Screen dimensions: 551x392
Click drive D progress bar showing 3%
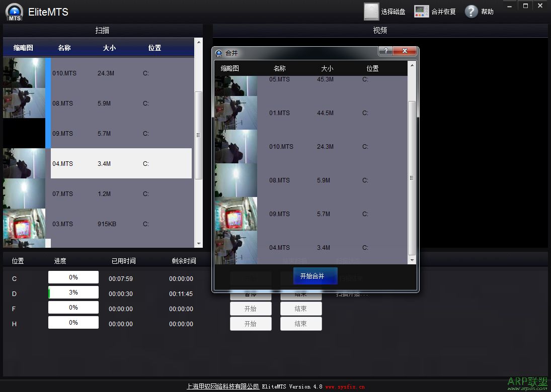[x=73, y=292]
